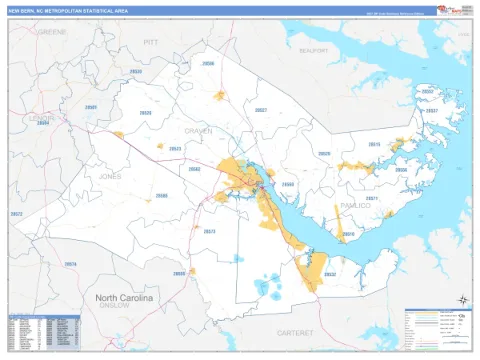This screenshot has width=480, height=360.
Task: Open the ZIP code index table below Onslow
Action: [x=44, y=332]
